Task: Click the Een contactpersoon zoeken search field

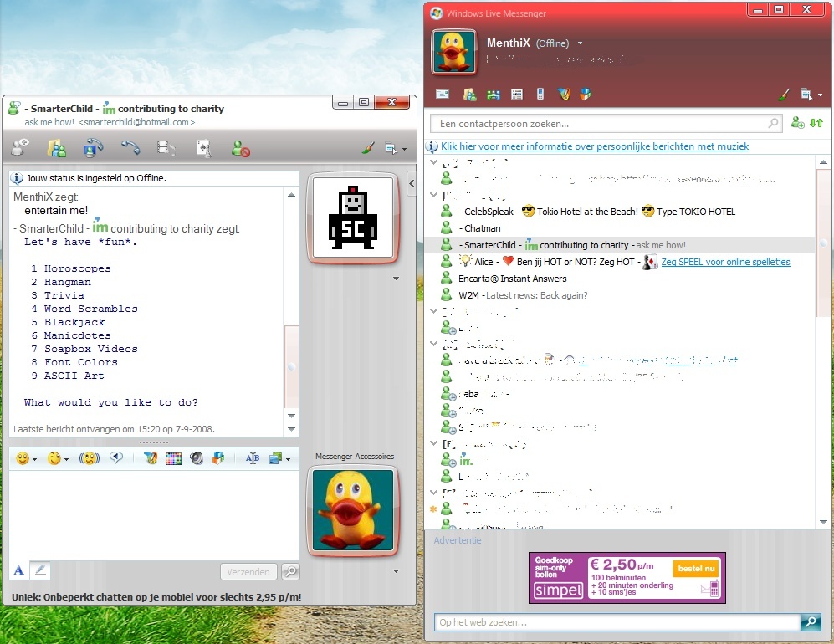Action: point(606,124)
